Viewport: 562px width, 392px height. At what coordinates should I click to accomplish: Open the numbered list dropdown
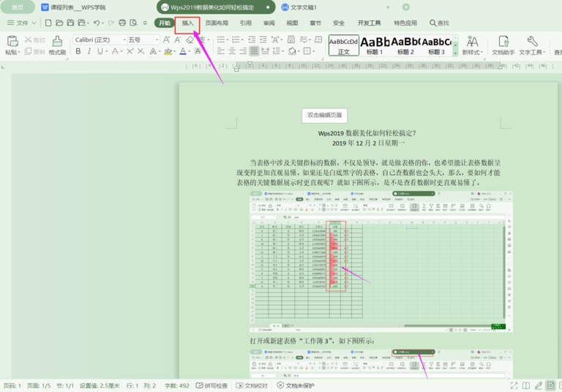(x=242, y=39)
